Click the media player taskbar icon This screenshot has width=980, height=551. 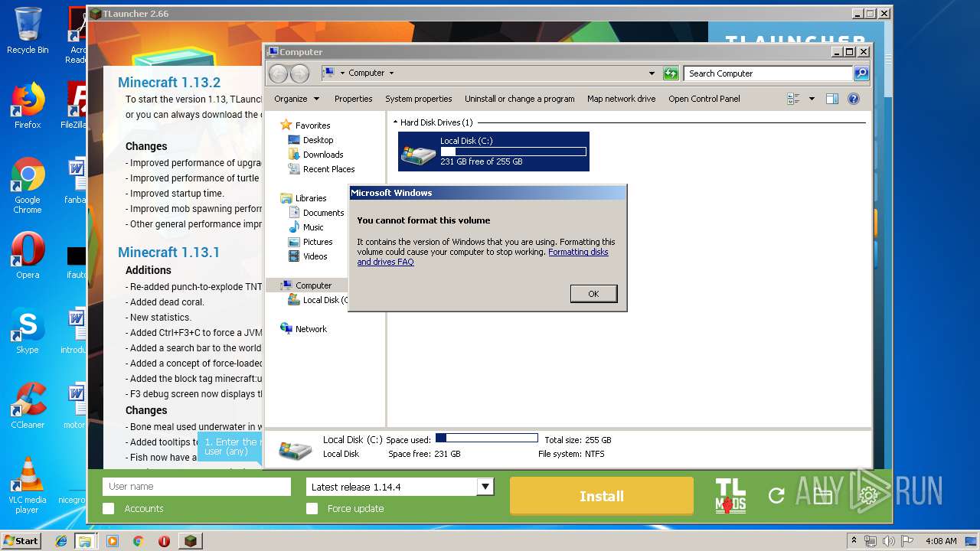(x=113, y=541)
